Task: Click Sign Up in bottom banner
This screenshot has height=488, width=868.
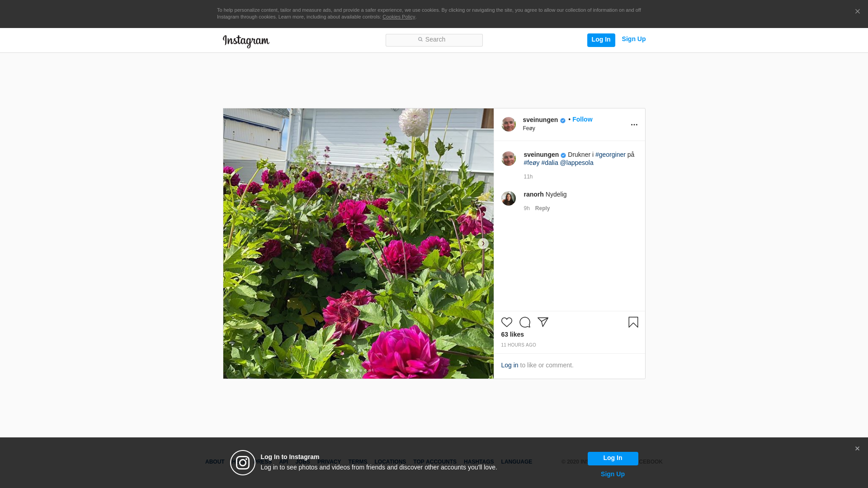Action: tap(613, 474)
